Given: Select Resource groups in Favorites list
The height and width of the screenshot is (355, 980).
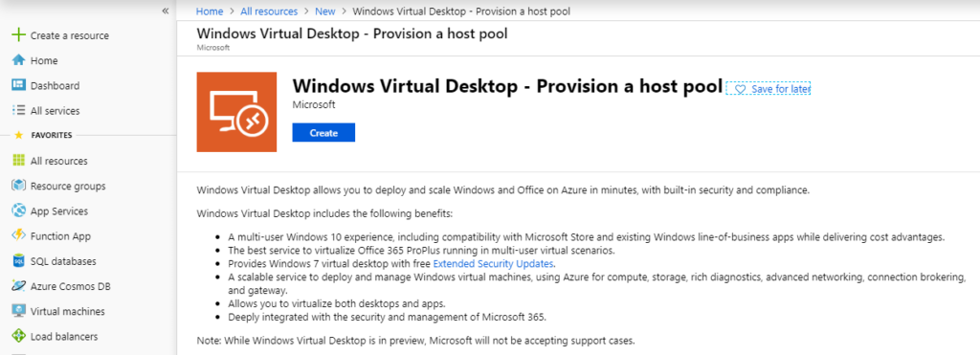Looking at the screenshot, I should coord(68,186).
